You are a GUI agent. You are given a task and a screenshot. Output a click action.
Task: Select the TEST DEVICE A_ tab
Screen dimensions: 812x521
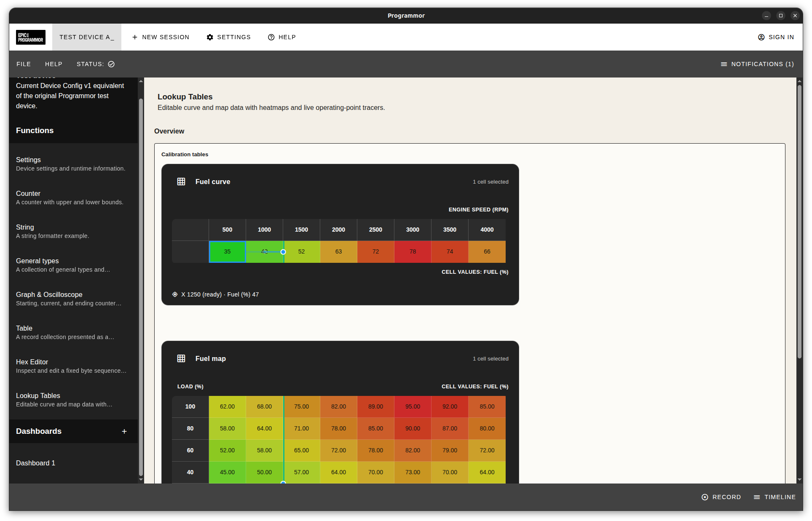(87, 37)
